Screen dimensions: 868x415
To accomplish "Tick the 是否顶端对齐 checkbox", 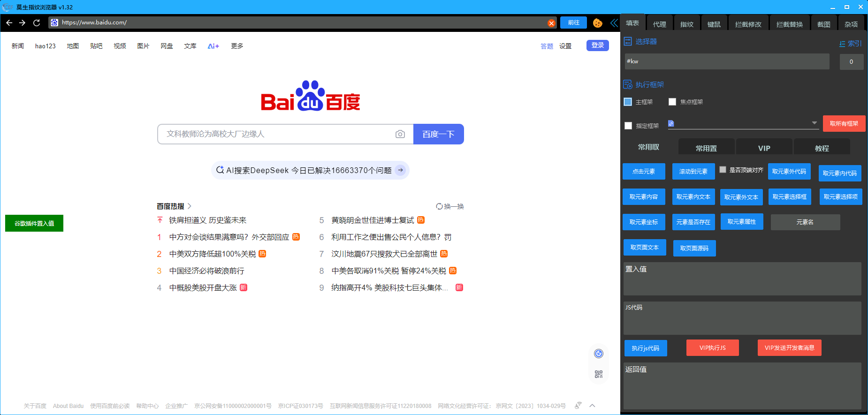I will click(x=723, y=170).
